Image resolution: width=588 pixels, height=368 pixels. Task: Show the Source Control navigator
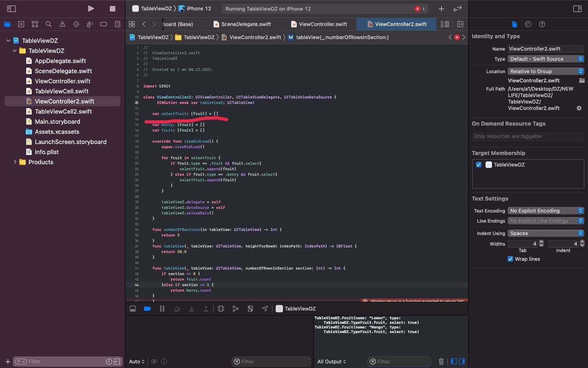pos(21,24)
